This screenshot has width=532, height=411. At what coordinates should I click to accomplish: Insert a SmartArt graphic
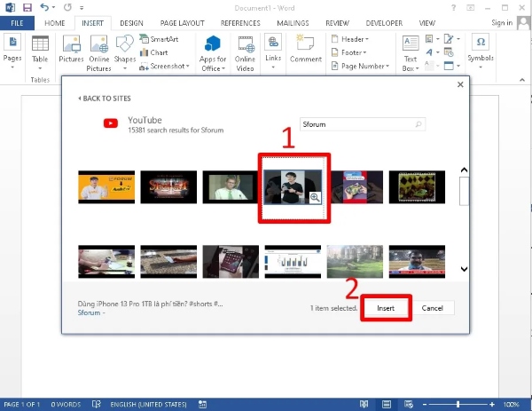161,40
